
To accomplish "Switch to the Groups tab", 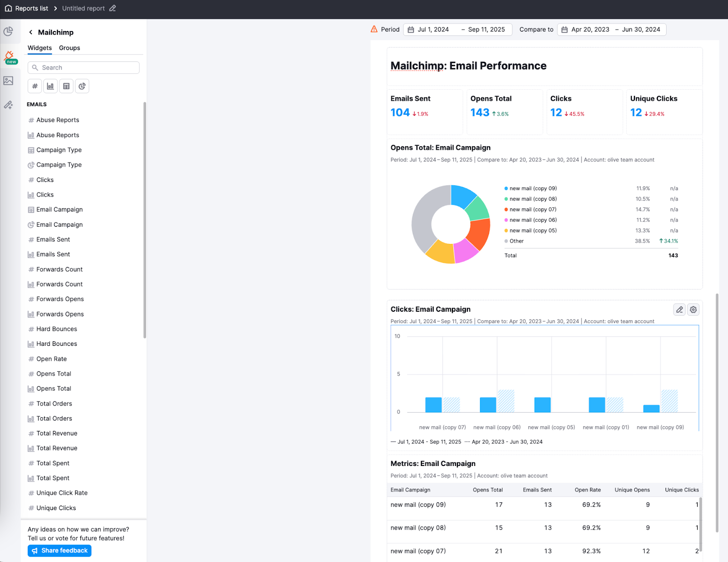I will tap(69, 48).
